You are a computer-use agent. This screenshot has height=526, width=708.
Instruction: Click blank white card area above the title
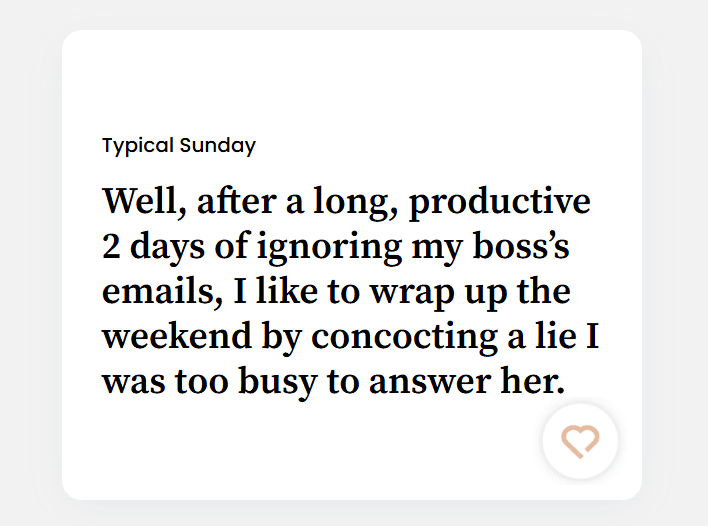pos(351,81)
